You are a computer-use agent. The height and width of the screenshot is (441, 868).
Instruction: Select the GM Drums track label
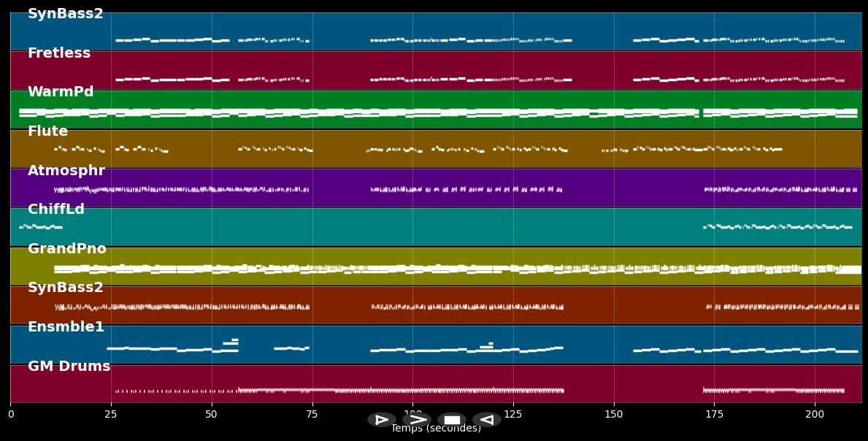click(x=69, y=367)
